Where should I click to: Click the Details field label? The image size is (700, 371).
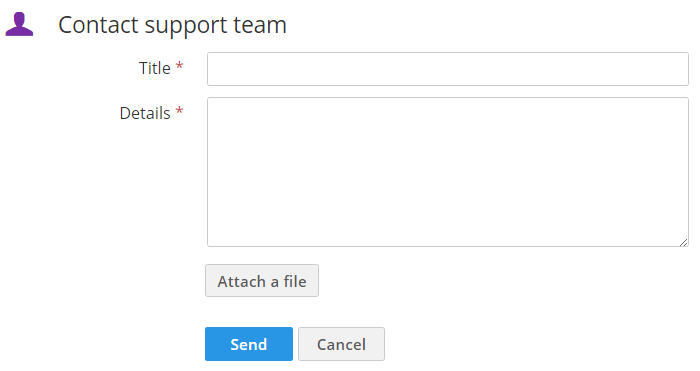[x=145, y=113]
